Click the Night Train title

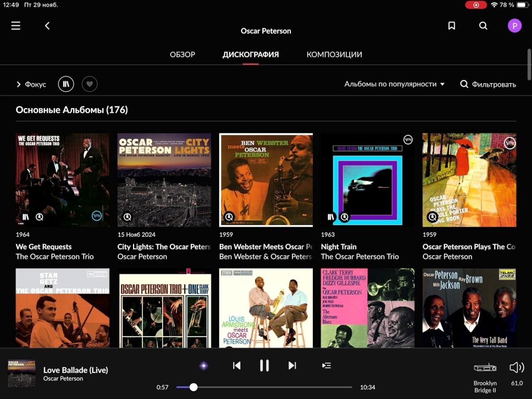click(339, 247)
